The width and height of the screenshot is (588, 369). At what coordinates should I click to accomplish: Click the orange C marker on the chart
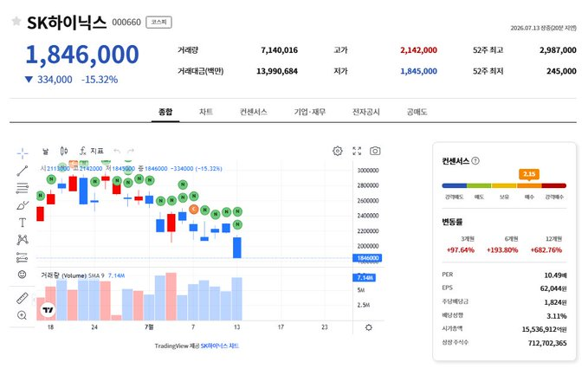coord(193,210)
